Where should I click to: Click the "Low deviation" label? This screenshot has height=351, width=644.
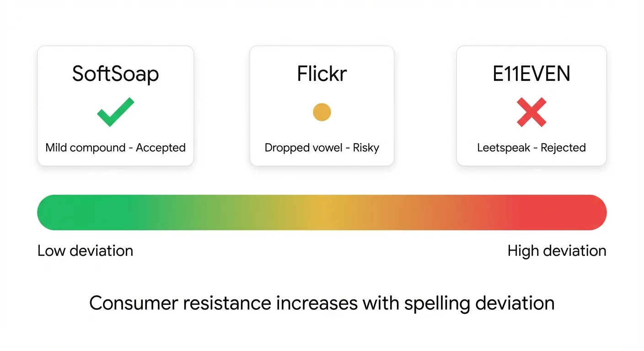click(x=86, y=251)
